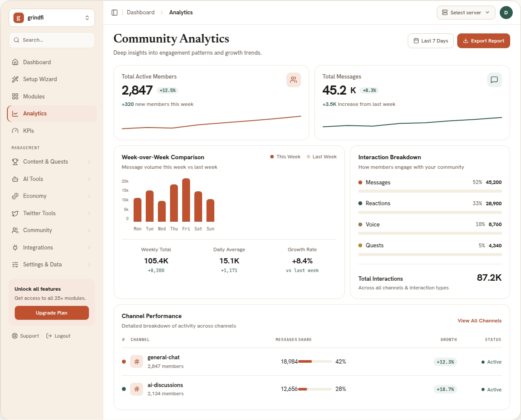The height and width of the screenshot is (420, 521).
Task: Click the Community people icon in sidebar
Action: 15,230
